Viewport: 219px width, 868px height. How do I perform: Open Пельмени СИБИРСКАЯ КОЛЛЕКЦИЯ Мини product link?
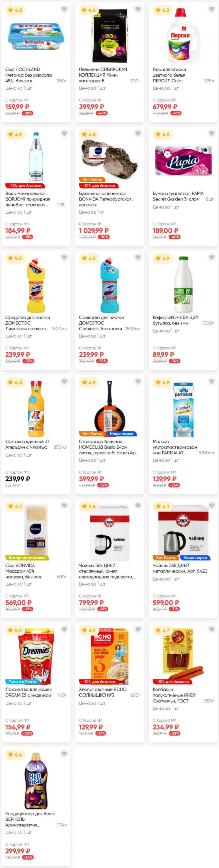[x=103, y=75]
